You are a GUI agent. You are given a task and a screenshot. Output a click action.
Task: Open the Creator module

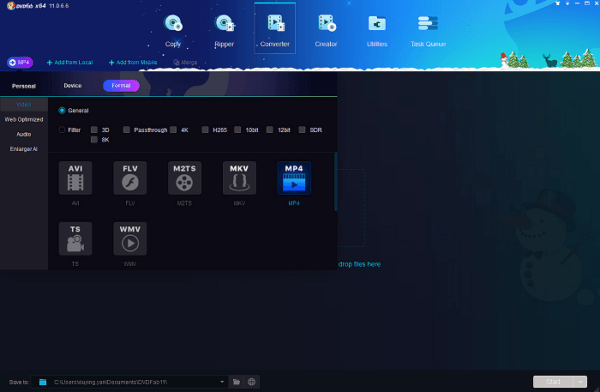click(x=326, y=31)
